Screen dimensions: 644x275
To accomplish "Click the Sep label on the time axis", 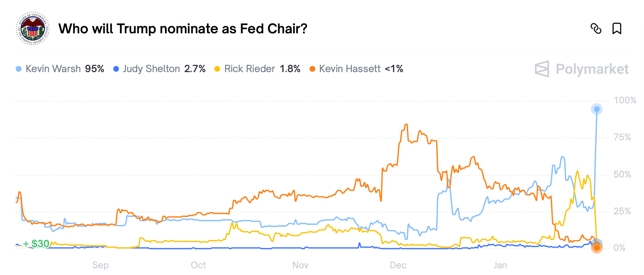I will pos(100,265).
